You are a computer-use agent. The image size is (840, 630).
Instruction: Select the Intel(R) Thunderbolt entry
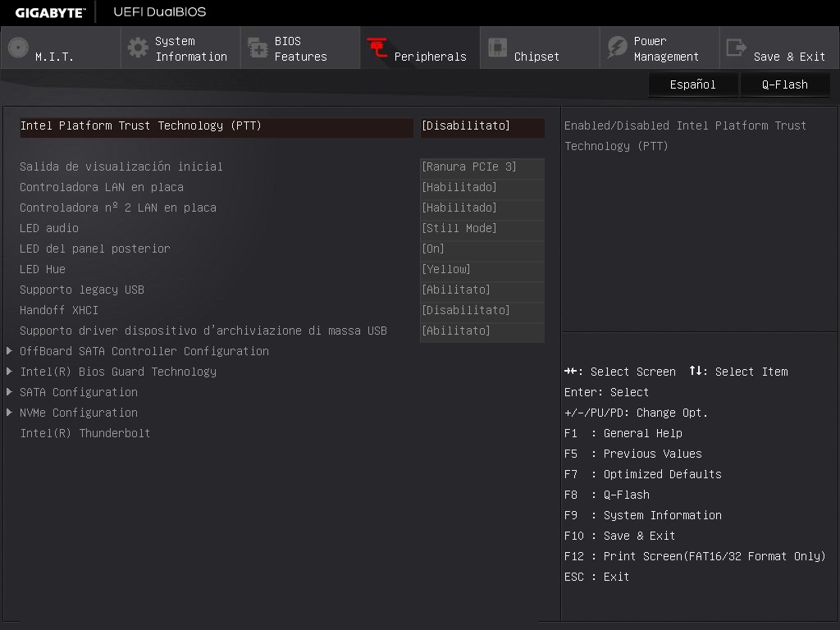pyautogui.click(x=84, y=433)
